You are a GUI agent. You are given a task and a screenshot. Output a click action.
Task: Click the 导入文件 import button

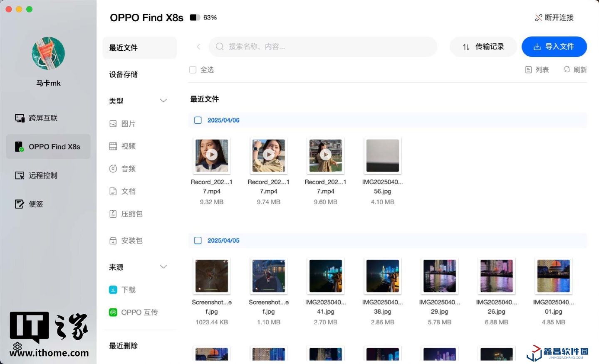(554, 47)
